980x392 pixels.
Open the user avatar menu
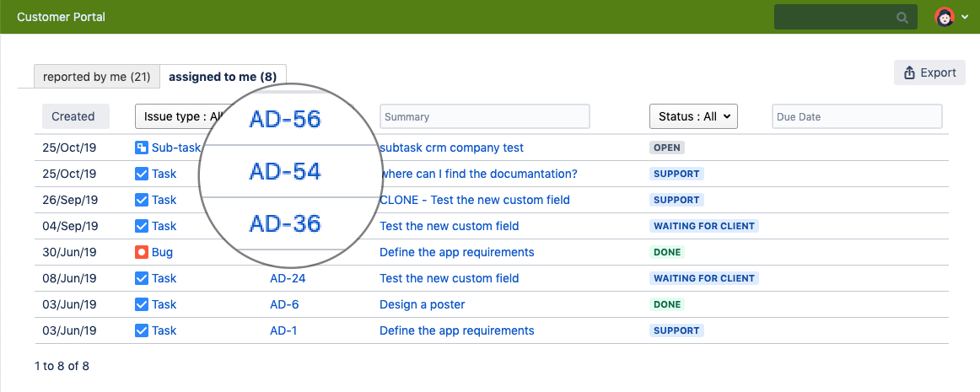[945, 17]
